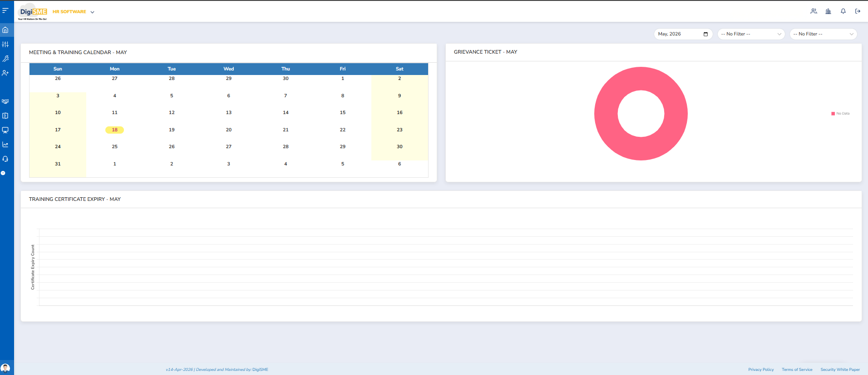
Task: Open the Home dashboard sidebar icon
Action: coord(5,30)
